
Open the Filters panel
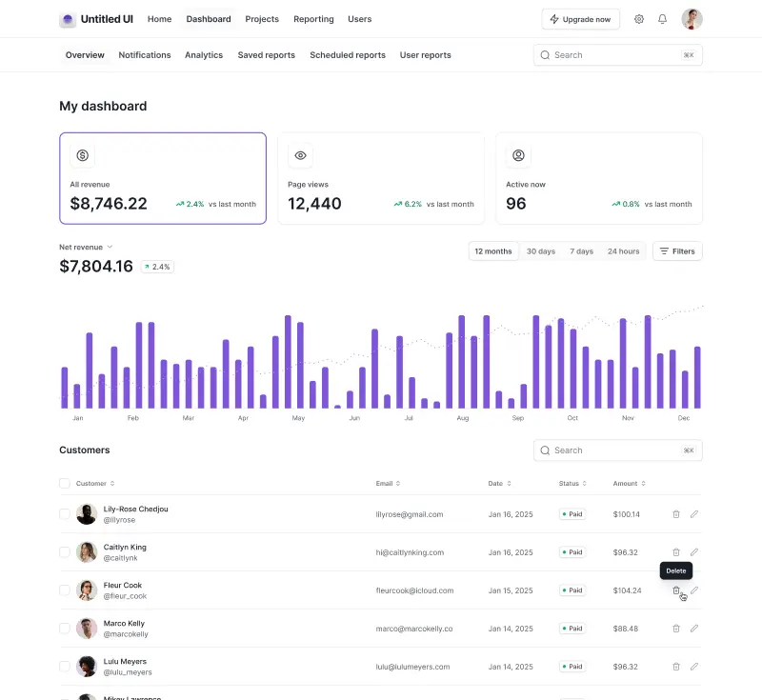[x=677, y=250]
